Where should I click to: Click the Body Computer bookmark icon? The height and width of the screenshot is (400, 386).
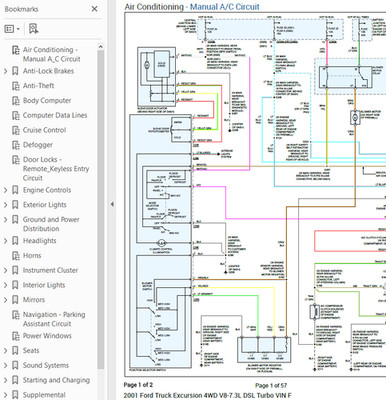tap(15, 101)
